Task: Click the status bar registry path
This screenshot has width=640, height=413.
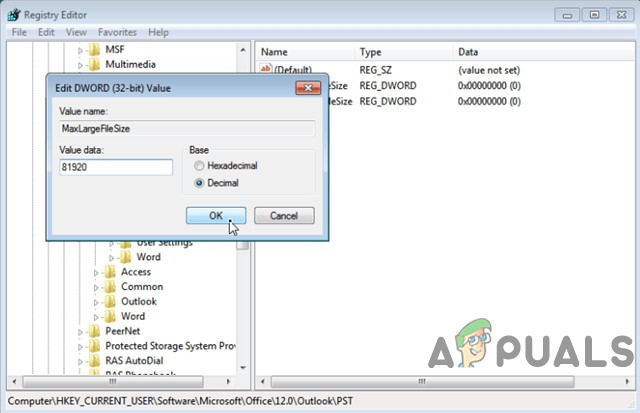Action: click(x=180, y=401)
